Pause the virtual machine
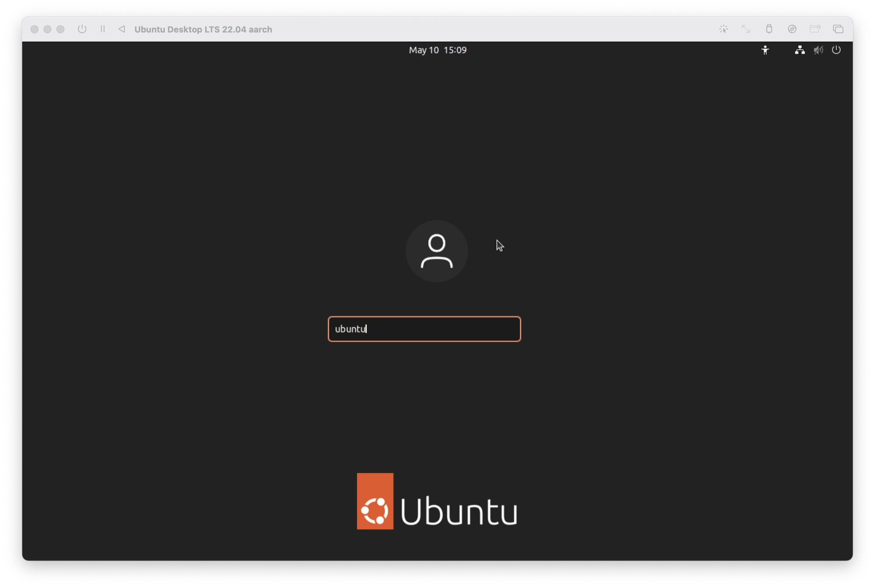Screen dimensions: 875x588 point(102,29)
